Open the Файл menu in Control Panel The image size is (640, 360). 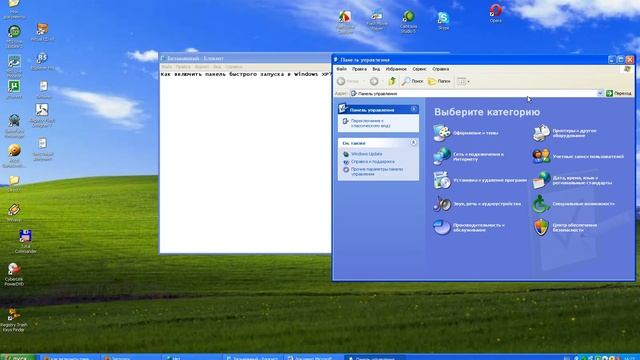click(x=342, y=69)
